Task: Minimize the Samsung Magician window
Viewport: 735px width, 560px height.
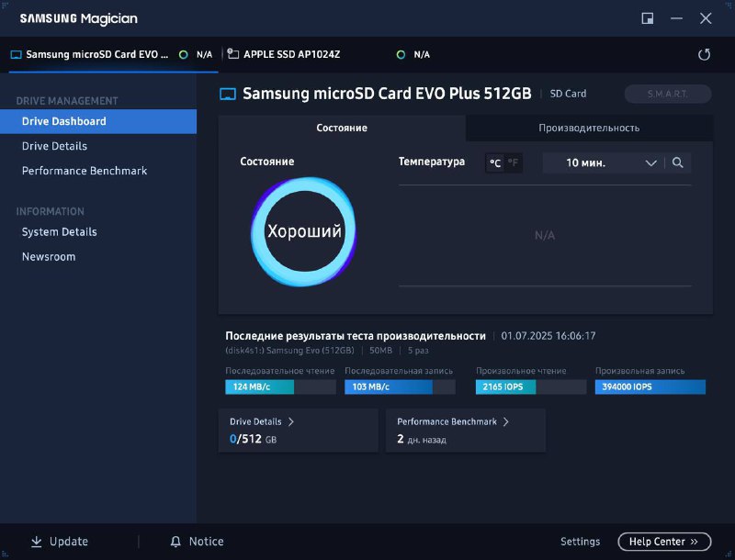Action: coord(676,18)
